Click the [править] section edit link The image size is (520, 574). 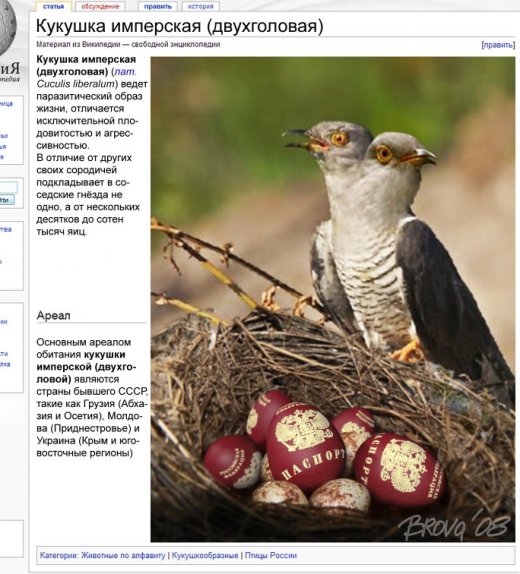point(498,45)
